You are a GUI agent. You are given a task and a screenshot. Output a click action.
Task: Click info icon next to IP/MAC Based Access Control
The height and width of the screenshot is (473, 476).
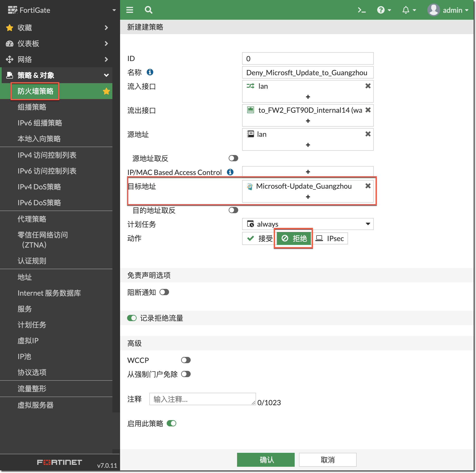[x=230, y=172]
